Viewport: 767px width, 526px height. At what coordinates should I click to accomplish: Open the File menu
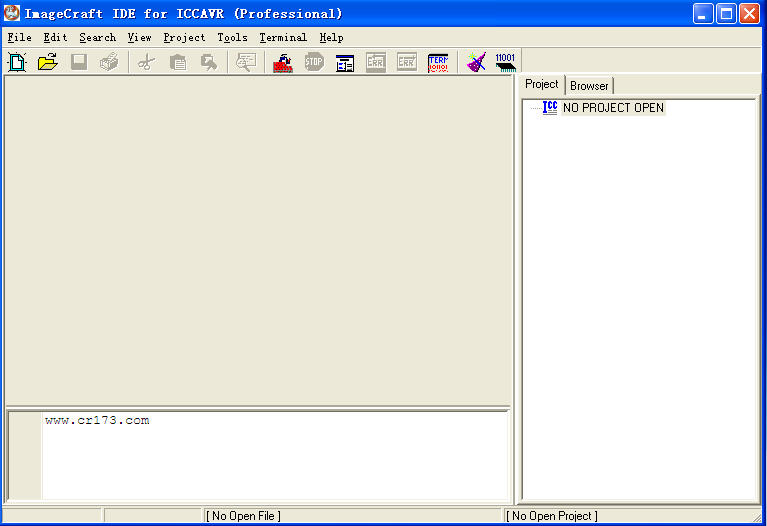tap(19, 37)
